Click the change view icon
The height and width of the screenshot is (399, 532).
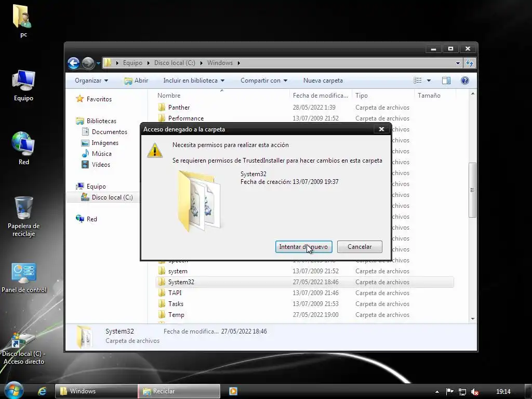418,81
